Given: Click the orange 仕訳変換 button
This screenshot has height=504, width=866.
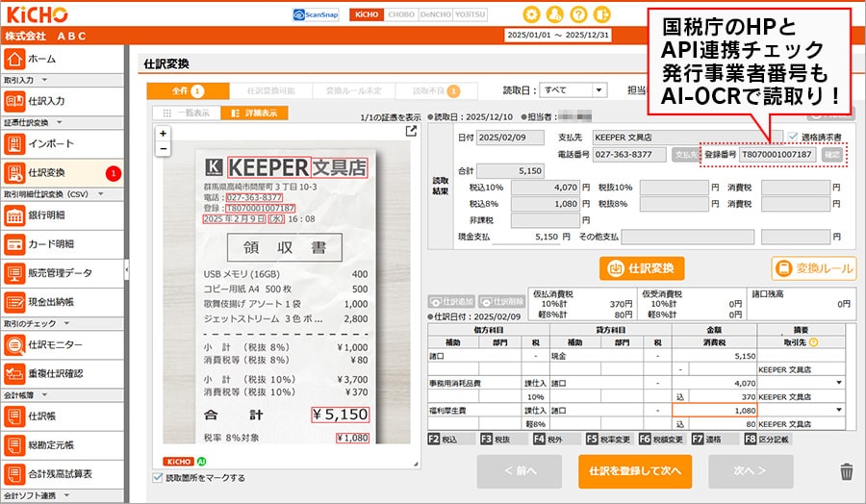Looking at the screenshot, I should click(642, 268).
